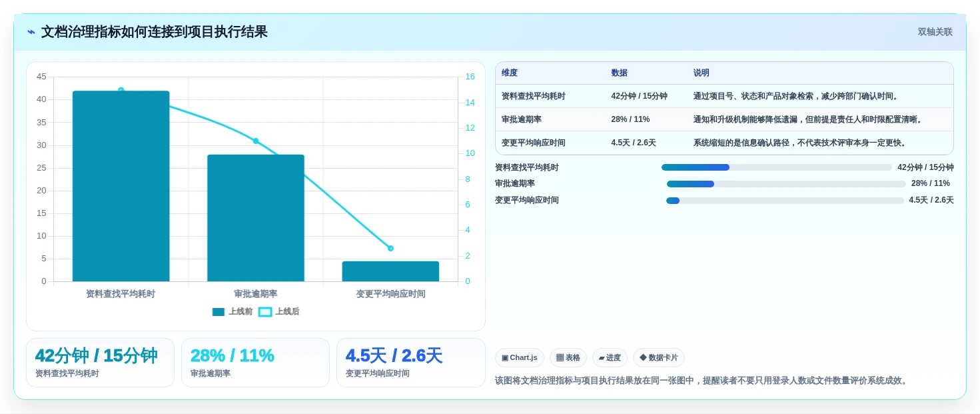Click the footer note starting 该图将文档治理指标
This screenshot has width=980, height=414.
coord(702,381)
